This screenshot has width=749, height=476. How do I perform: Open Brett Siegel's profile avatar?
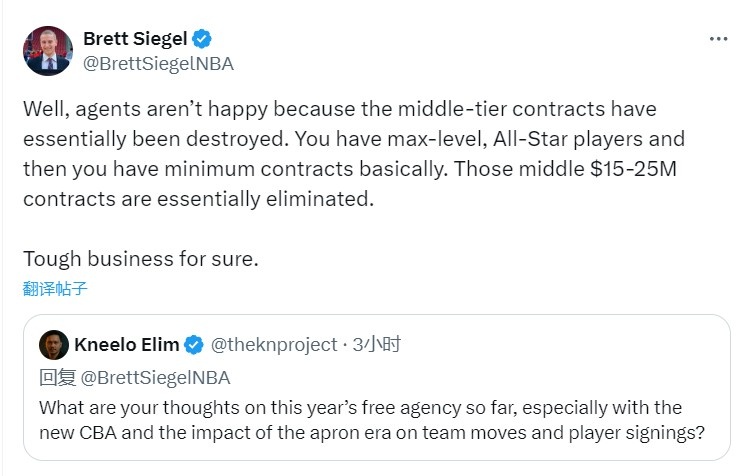(x=48, y=51)
